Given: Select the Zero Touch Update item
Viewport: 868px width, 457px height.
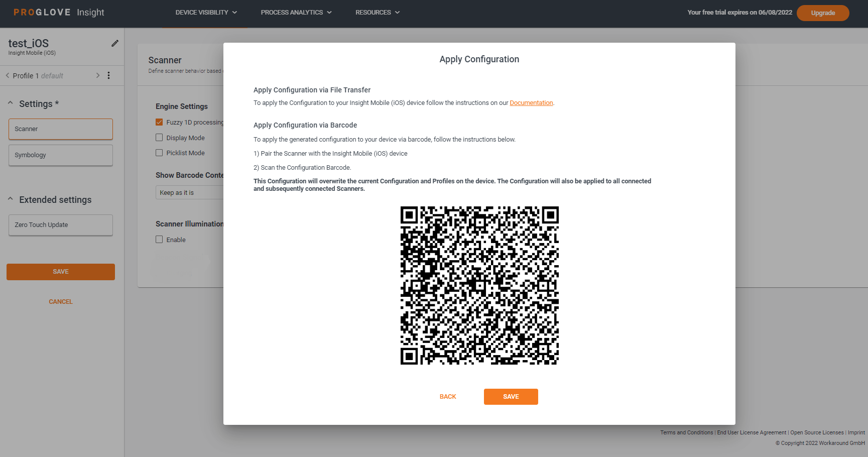Looking at the screenshot, I should click(x=61, y=225).
